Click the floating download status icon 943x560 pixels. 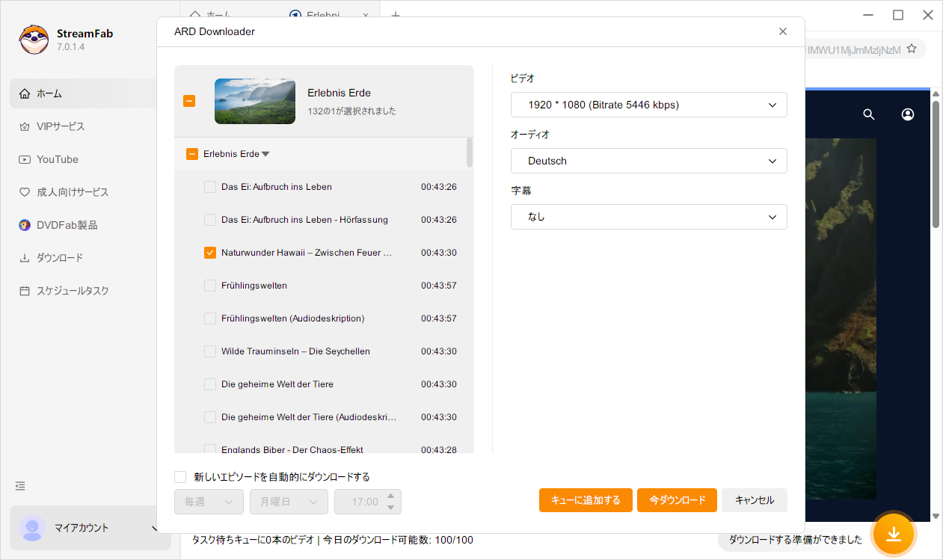(894, 534)
